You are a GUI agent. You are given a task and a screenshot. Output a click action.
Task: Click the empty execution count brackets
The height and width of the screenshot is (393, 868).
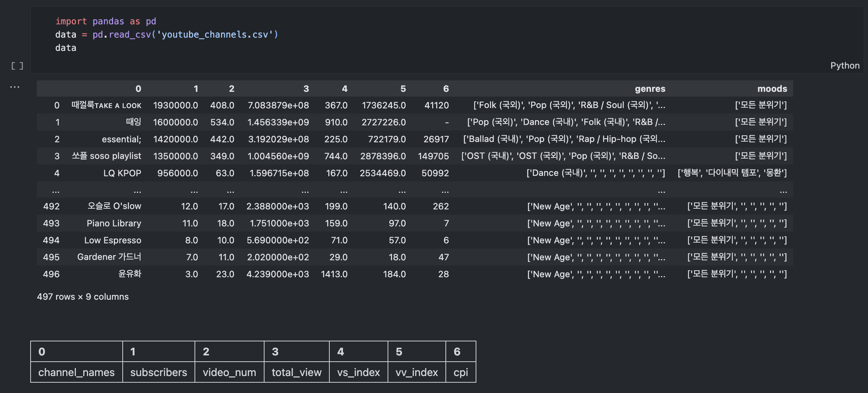pyautogui.click(x=17, y=66)
